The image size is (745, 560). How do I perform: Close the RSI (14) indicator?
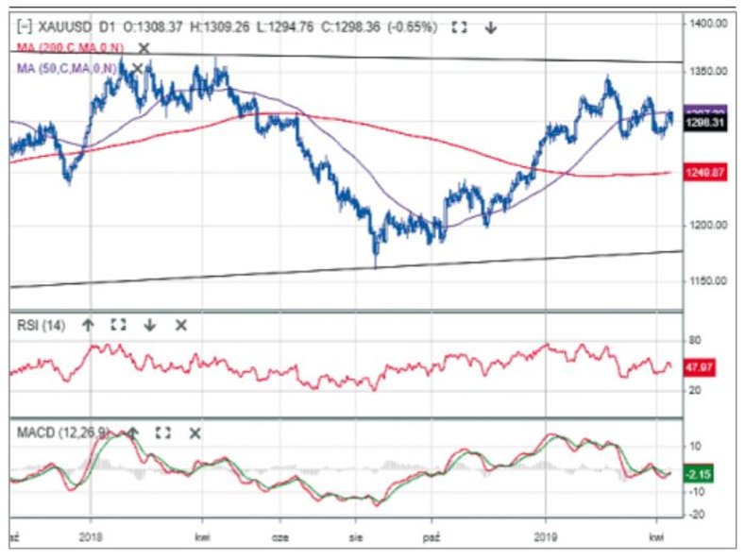[181, 325]
